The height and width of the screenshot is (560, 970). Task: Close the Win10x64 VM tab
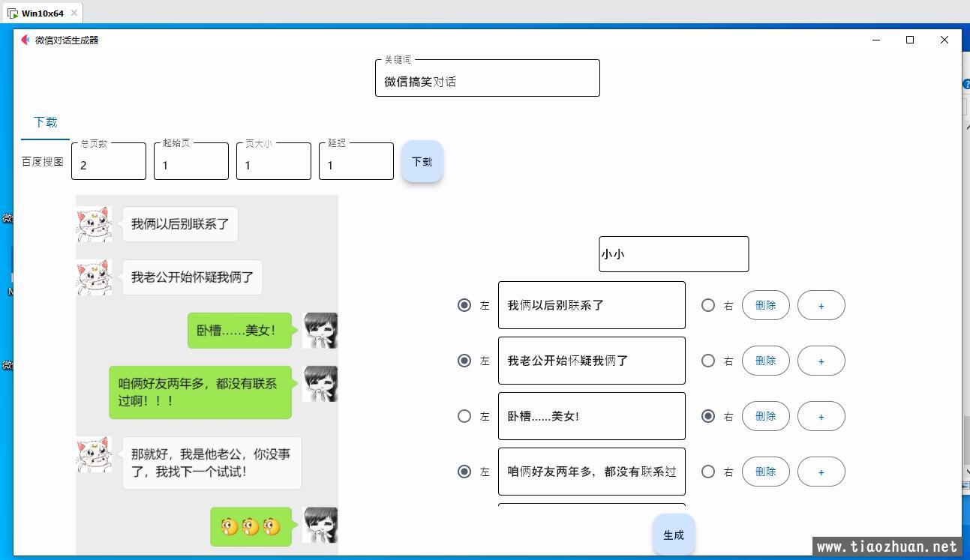coord(74,13)
